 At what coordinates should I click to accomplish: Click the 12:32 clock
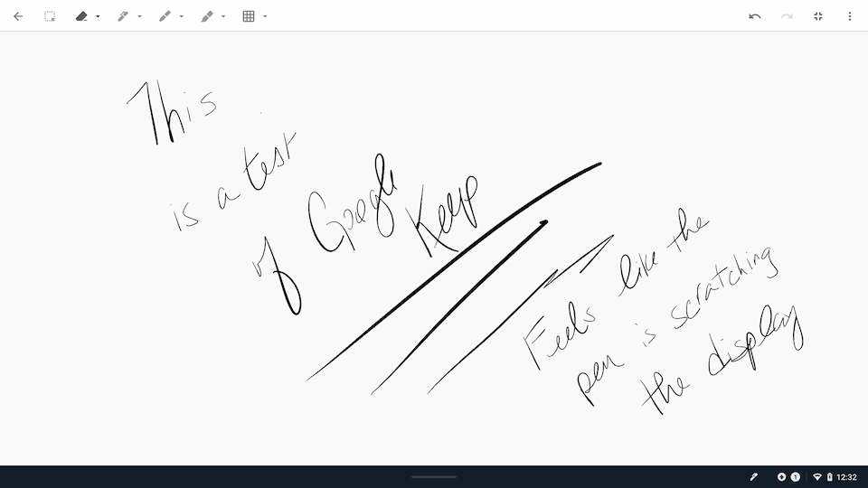click(x=847, y=476)
